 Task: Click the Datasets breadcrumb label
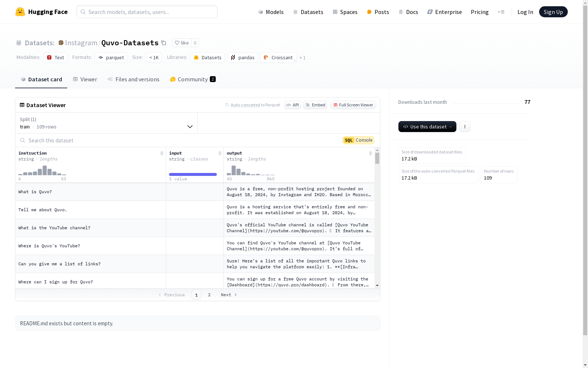click(39, 43)
